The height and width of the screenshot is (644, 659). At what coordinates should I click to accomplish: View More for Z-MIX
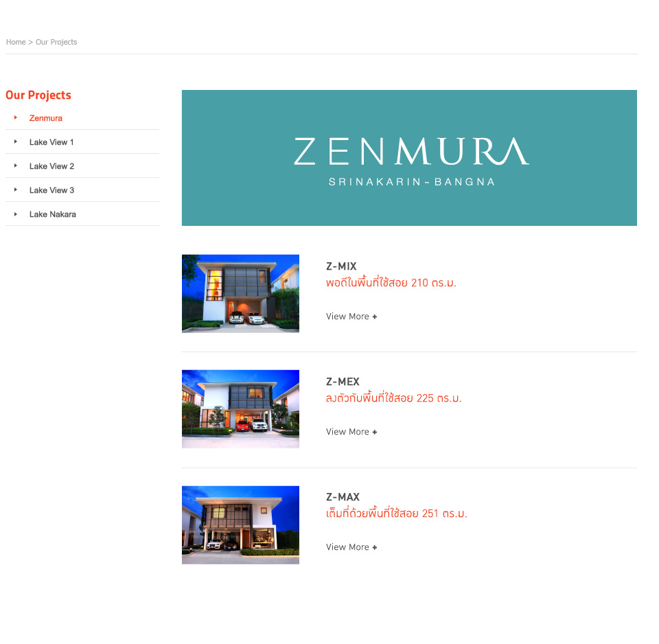[351, 317]
